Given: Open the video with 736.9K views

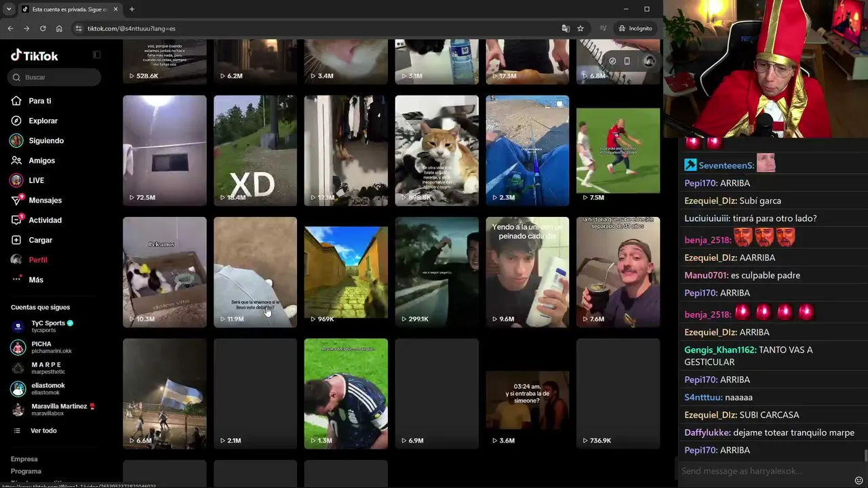Looking at the screenshot, I should [618, 394].
